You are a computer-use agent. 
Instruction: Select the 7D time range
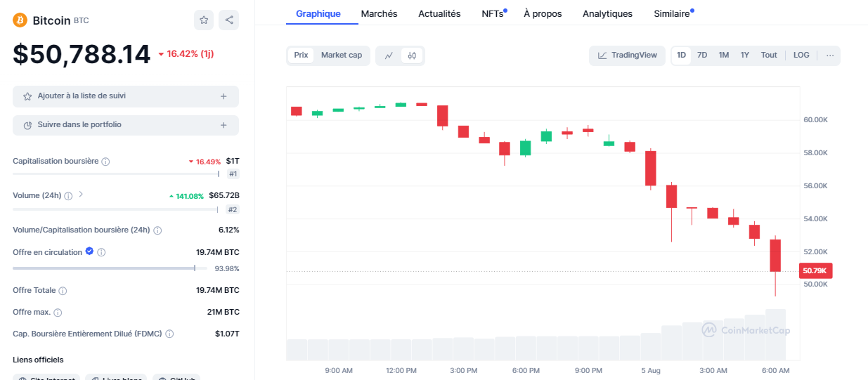702,55
